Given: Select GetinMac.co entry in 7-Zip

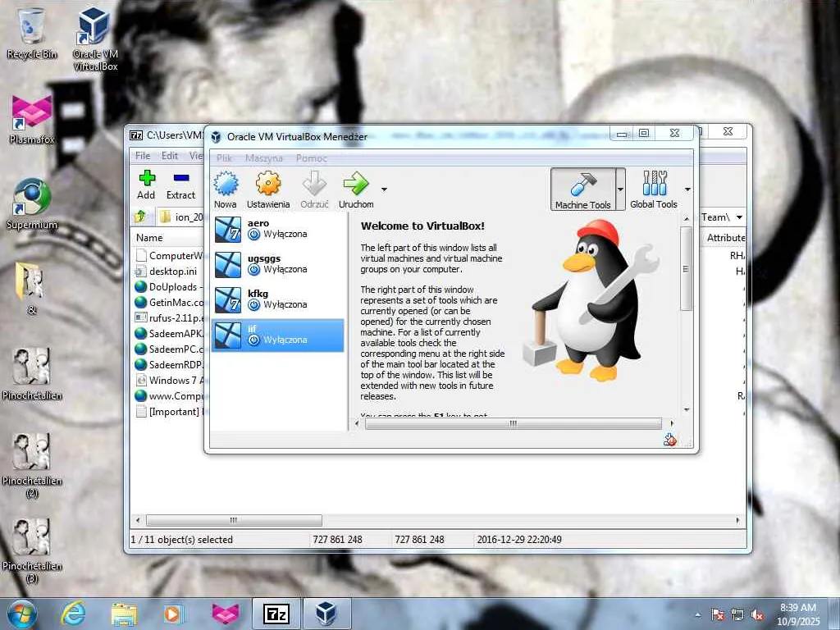Looking at the screenshot, I should 168,302.
